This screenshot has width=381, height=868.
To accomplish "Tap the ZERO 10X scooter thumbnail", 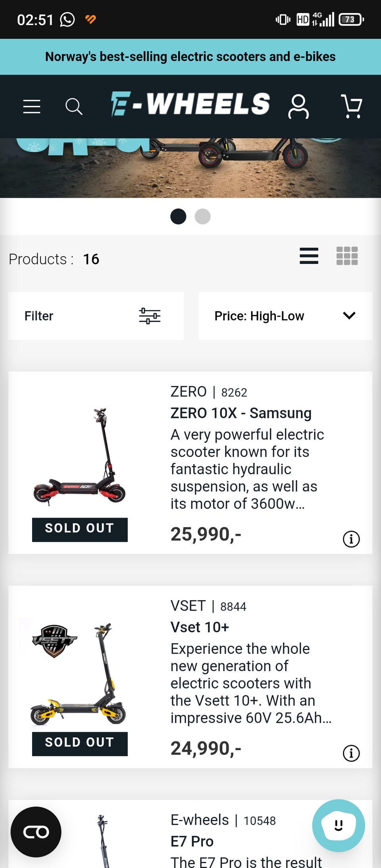I will point(80,456).
